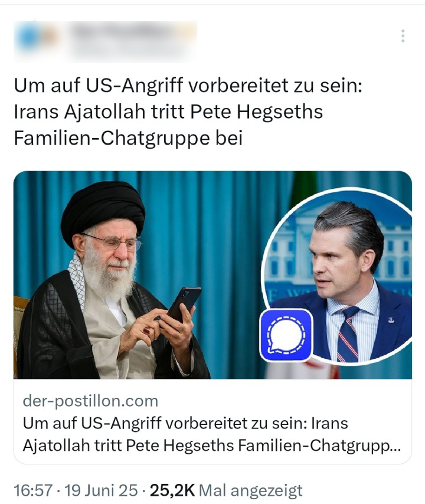This screenshot has height=504, width=425.
Task: Click the smartphone shown in the preview photo
Action: click(184, 304)
